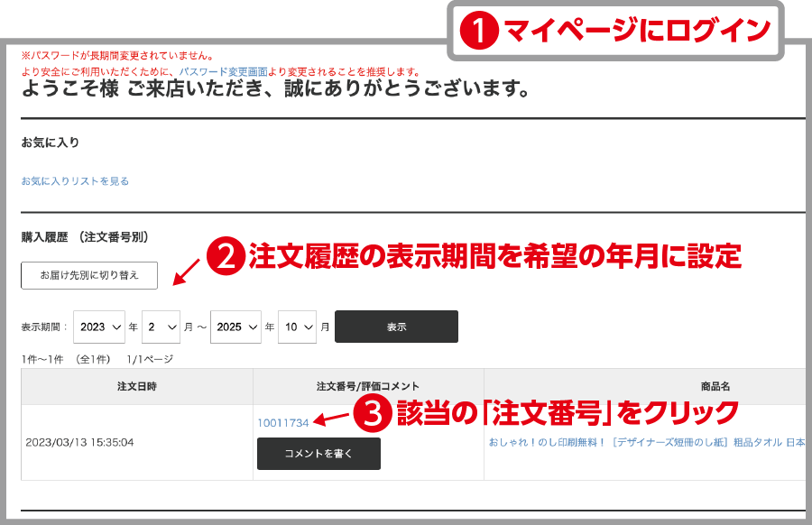Switch view with お届け先別に切り替え button
The height and width of the screenshot is (525, 812).
(89, 275)
